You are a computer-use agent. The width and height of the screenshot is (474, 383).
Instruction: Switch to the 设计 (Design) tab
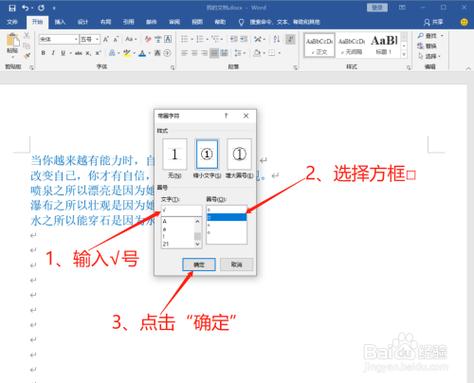[x=83, y=22]
